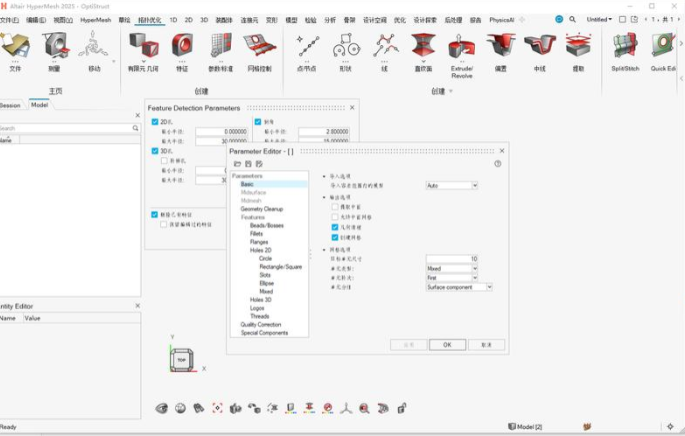685x436 pixels.
Task: Click the 特征 (Feature) tool icon
Action: pos(182,46)
